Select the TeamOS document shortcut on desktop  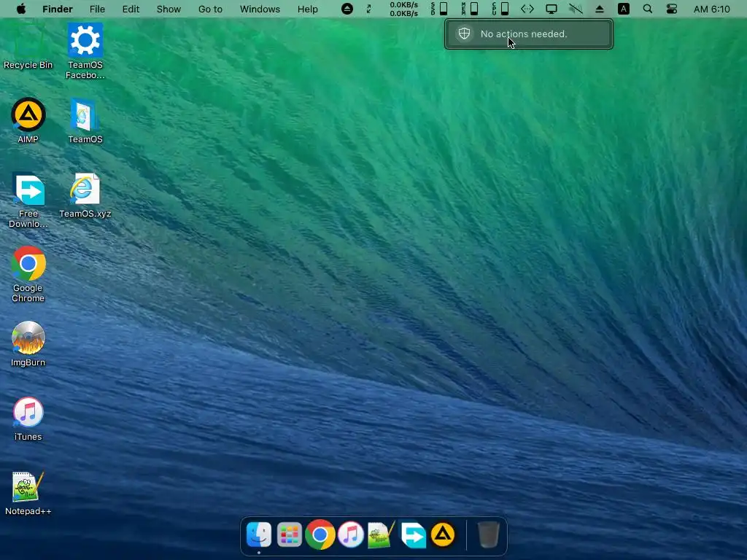pos(85,120)
